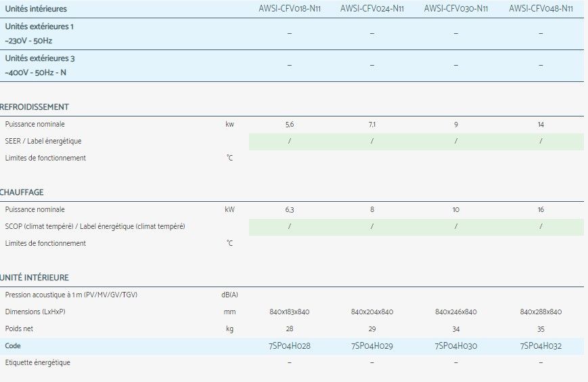Image resolution: width=588 pixels, height=382 pixels.
Task: Click the SEER / Label énergétique row label
Action: [x=47, y=141]
